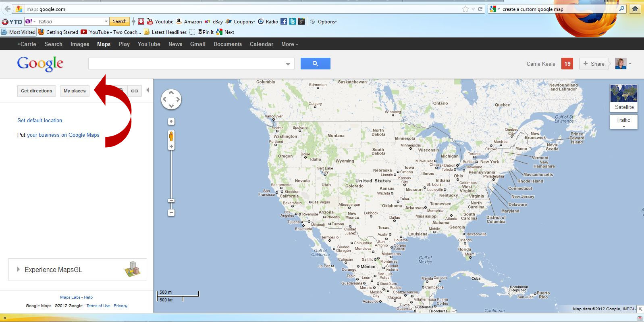The height and width of the screenshot is (322, 644).
Task: Open the account menu arrow beside profile photo
Action: 630,64
